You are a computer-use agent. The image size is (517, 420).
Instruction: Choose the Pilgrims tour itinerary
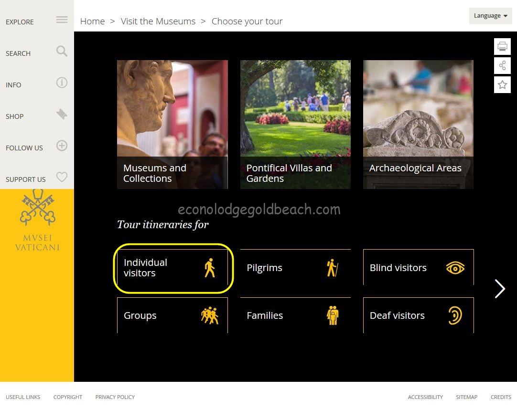[295, 268]
